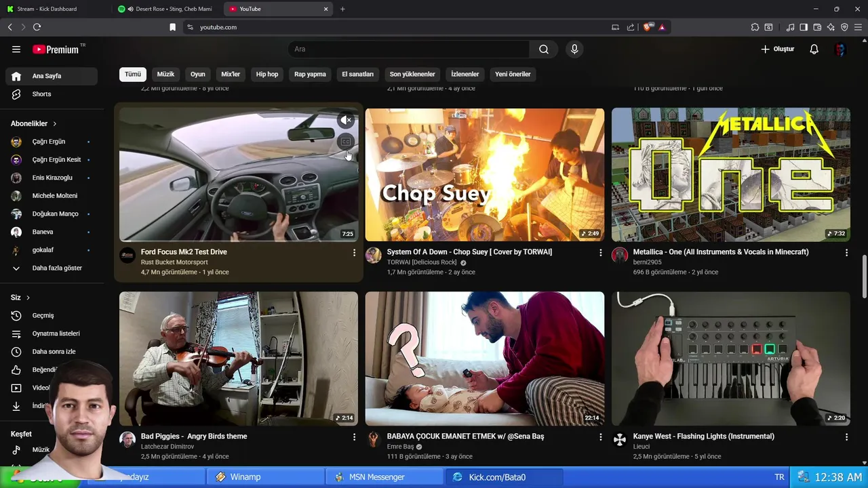868x488 pixels.
Task: Unmute the Ford Focus video preview
Action: tap(346, 120)
